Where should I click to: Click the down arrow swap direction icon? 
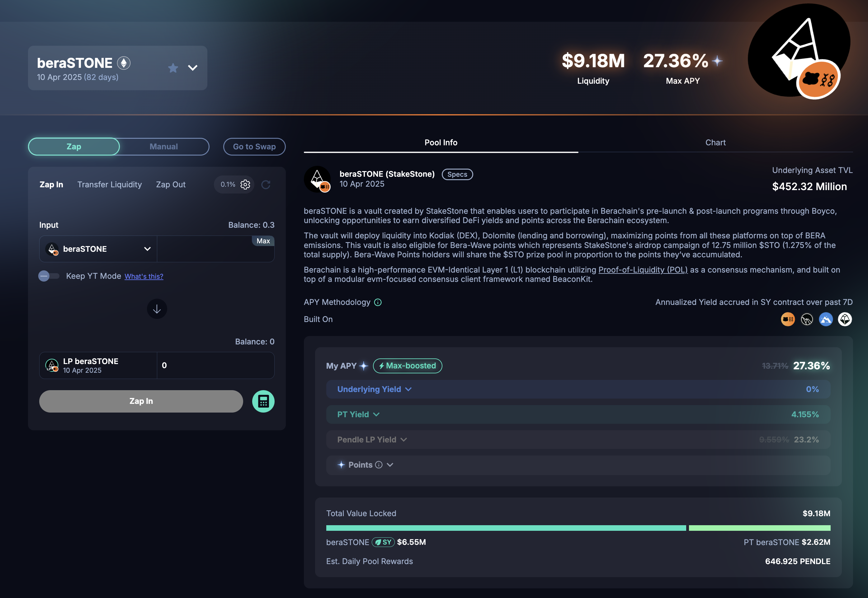coord(157,309)
